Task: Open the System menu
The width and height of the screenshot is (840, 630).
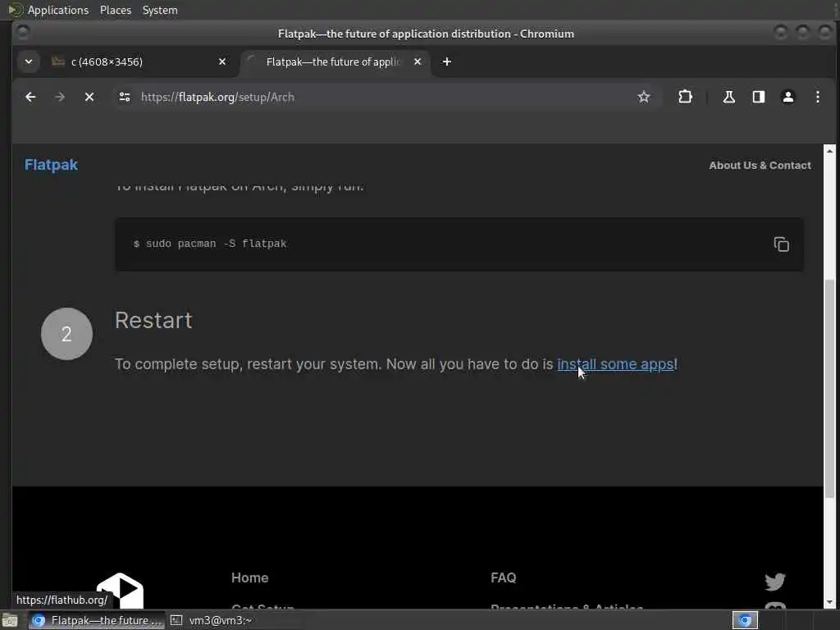Action: pyautogui.click(x=160, y=10)
